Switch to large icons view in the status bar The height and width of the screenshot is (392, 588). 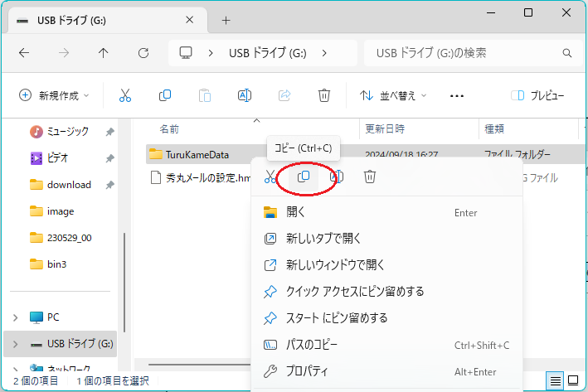[573, 380]
